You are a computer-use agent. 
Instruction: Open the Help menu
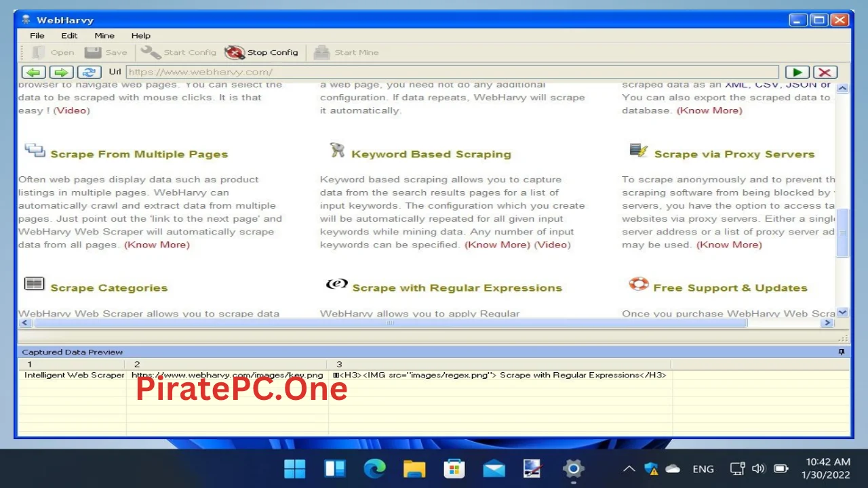141,35
